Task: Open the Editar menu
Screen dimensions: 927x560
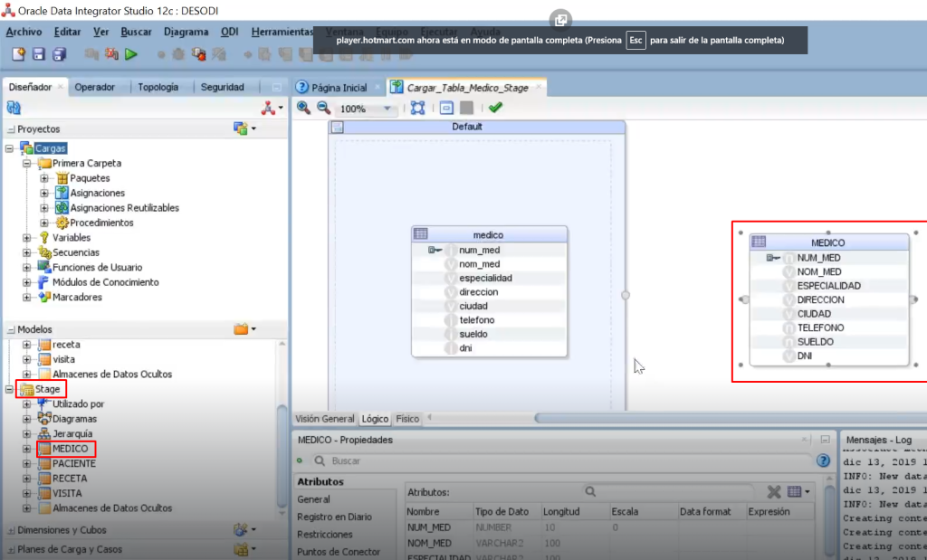Action: click(x=67, y=32)
